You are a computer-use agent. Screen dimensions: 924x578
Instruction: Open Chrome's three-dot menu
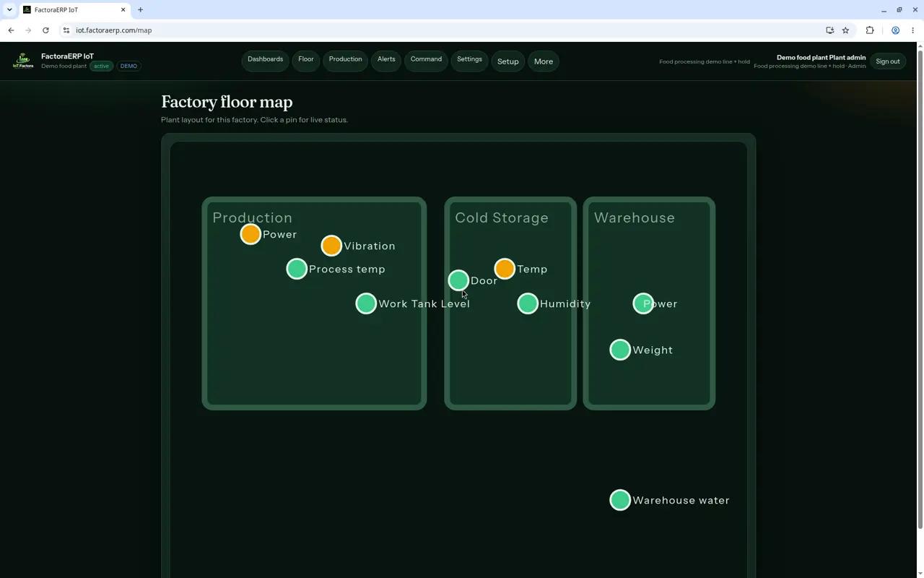tap(913, 30)
